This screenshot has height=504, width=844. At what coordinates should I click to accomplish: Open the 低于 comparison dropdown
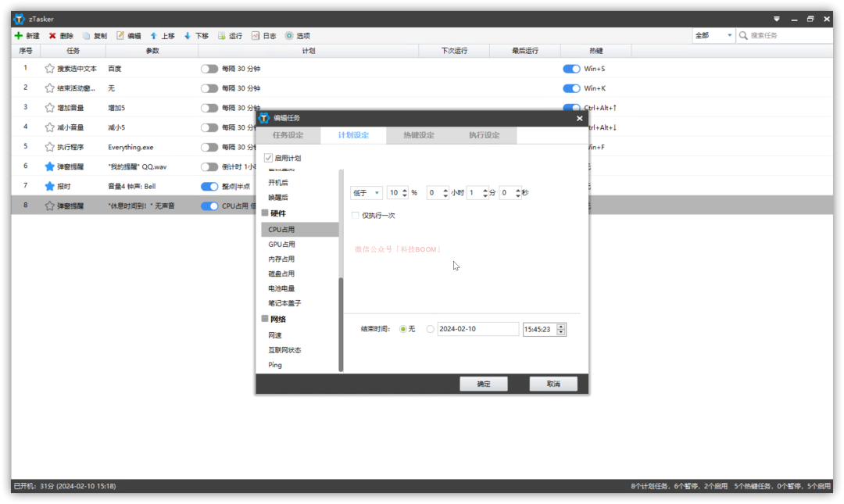(366, 193)
